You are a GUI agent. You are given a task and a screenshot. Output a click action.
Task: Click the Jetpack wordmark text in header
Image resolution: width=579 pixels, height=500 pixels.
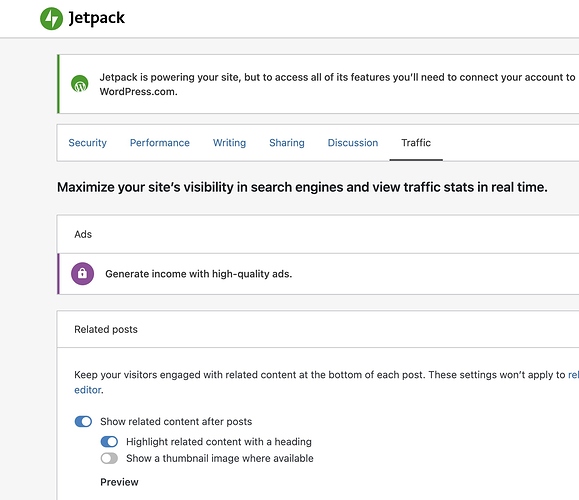pyautogui.click(x=97, y=18)
